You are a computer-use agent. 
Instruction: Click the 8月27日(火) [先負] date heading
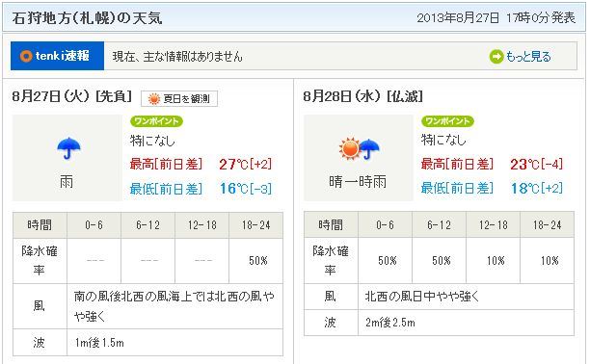pyautogui.click(x=72, y=96)
